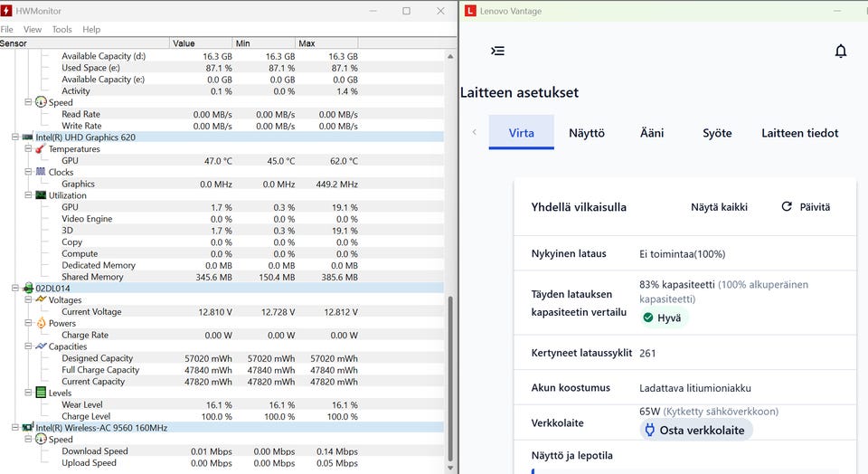
Task: Collapse the Clocks node
Action: click(x=28, y=172)
